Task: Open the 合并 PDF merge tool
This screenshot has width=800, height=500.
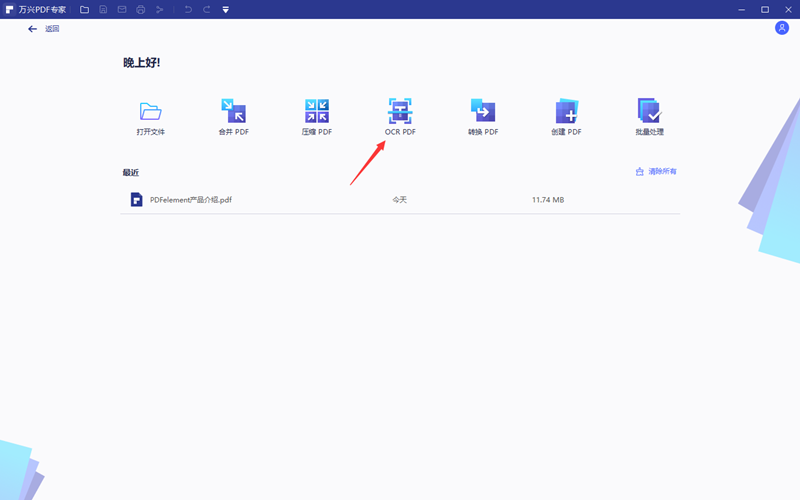Action: [x=233, y=111]
